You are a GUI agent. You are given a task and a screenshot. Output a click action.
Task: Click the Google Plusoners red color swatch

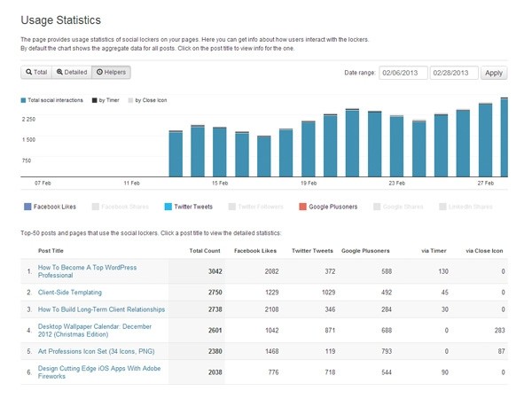[x=301, y=207]
